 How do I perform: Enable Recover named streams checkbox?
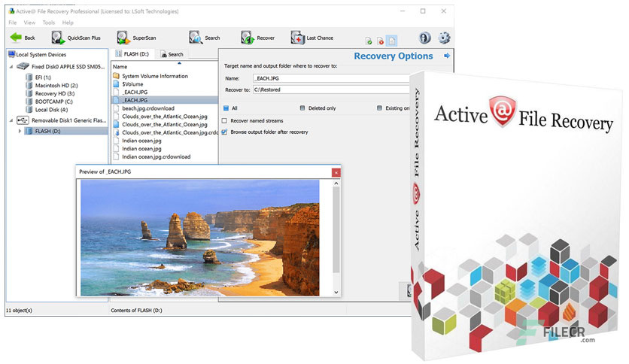point(225,120)
